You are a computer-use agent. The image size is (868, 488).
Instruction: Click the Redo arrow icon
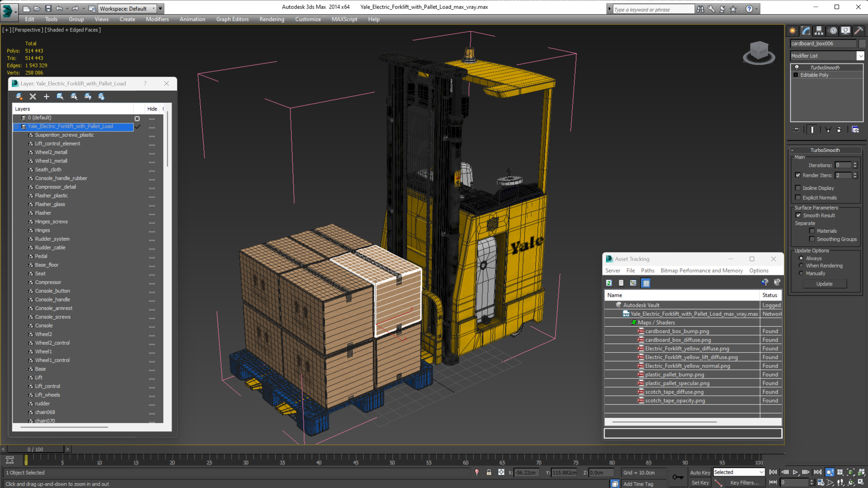coord(75,9)
